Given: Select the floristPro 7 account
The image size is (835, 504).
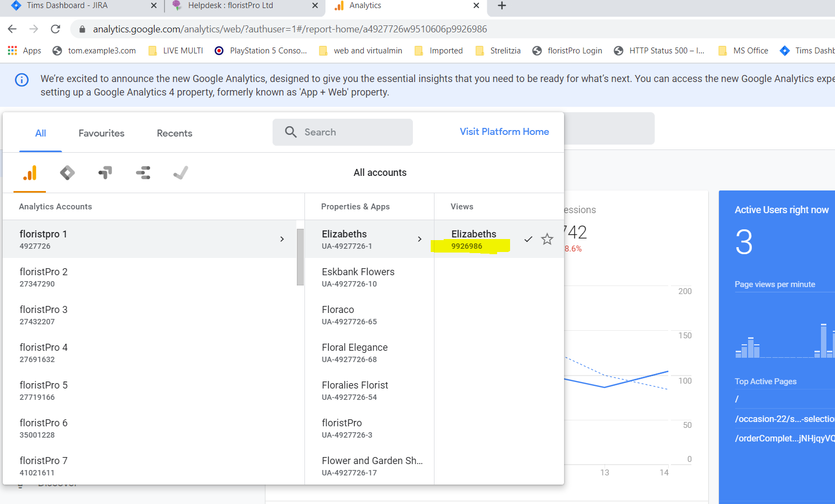Looking at the screenshot, I should (150, 466).
